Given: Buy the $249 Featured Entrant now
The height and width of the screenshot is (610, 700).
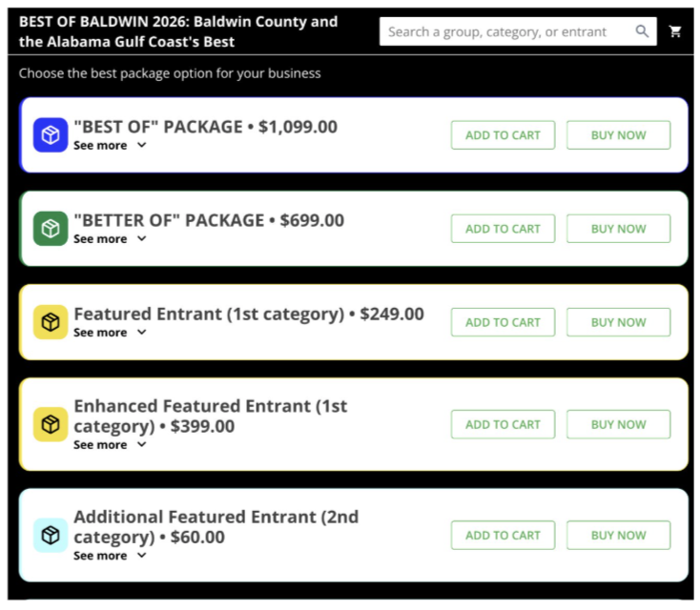Looking at the screenshot, I should pos(618,322).
